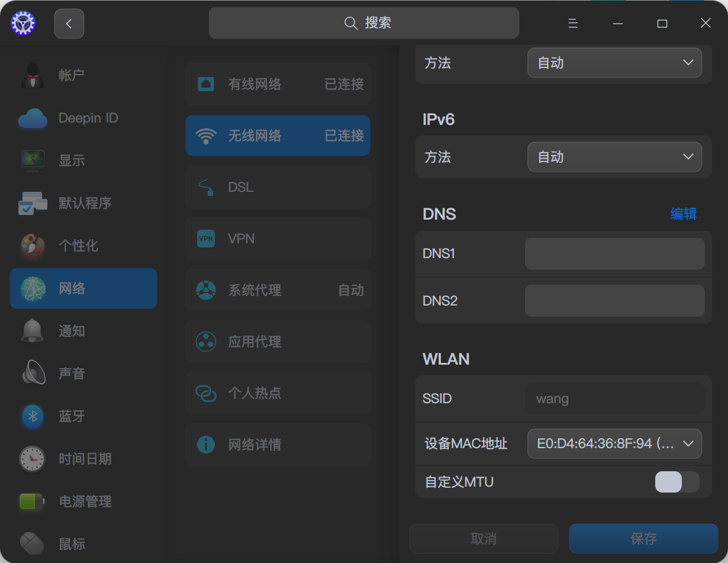The height and width of the screenshot is (563, 728).
Task: Click 电源管理 label in sidebar
Action: click(x=85, y=501)
